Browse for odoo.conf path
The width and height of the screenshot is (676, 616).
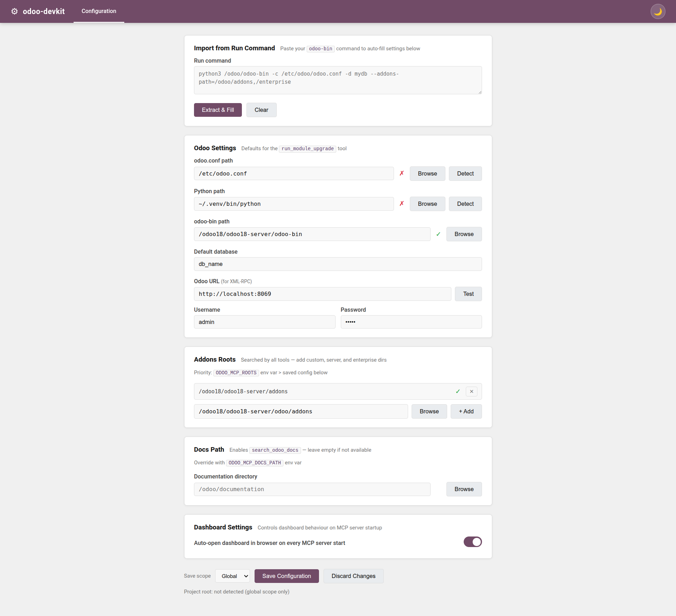[427, 173]
